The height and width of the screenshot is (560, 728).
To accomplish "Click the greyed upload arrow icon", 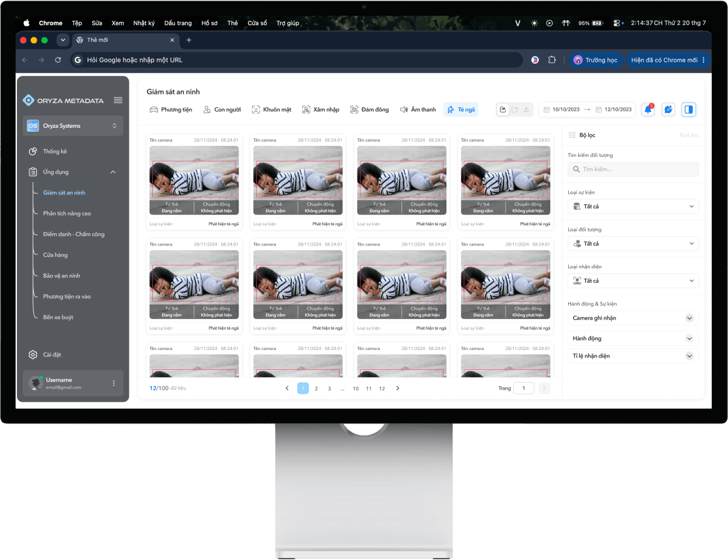I will pyautogui.click(x=515, y=110).
